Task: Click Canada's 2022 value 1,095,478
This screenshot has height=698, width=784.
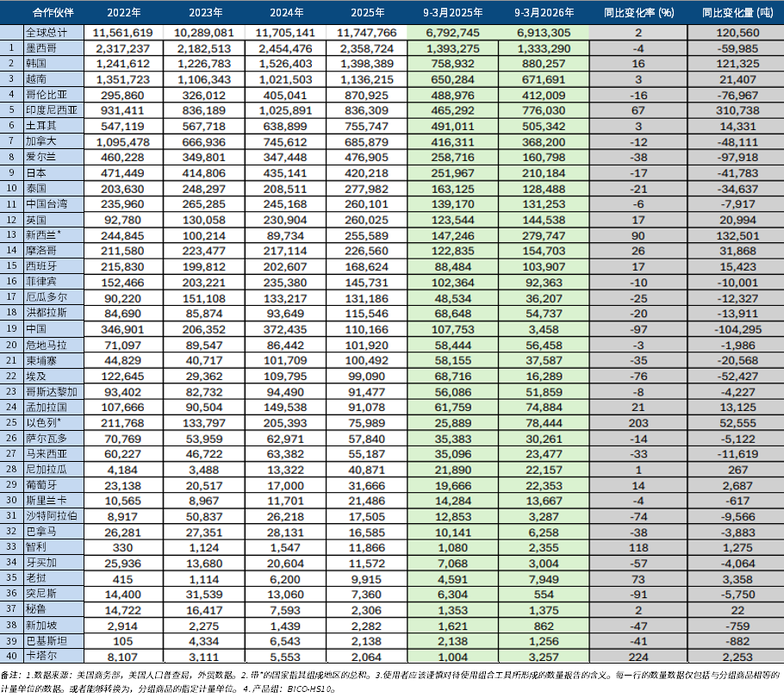Action: click(x=122, y=142)
